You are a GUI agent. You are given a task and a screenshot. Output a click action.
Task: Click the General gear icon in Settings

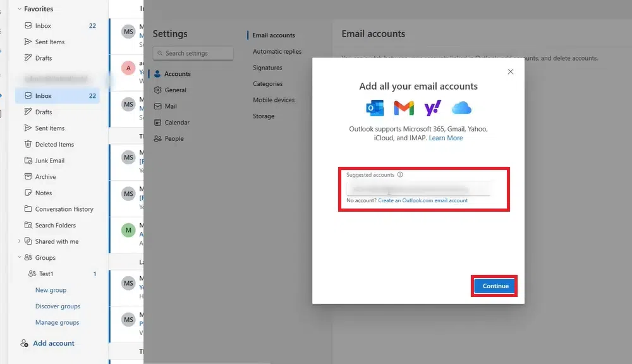(157, 90)
